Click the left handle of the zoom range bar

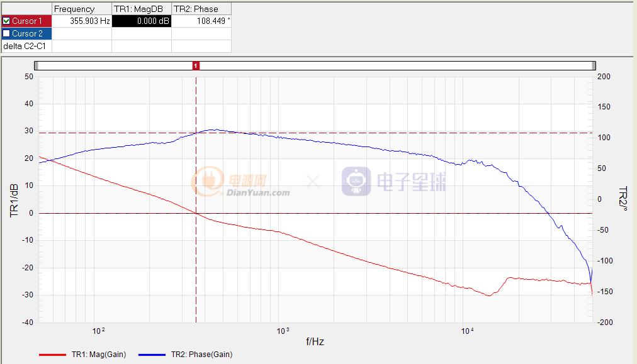pyautogui.click(x=37, y=65)
